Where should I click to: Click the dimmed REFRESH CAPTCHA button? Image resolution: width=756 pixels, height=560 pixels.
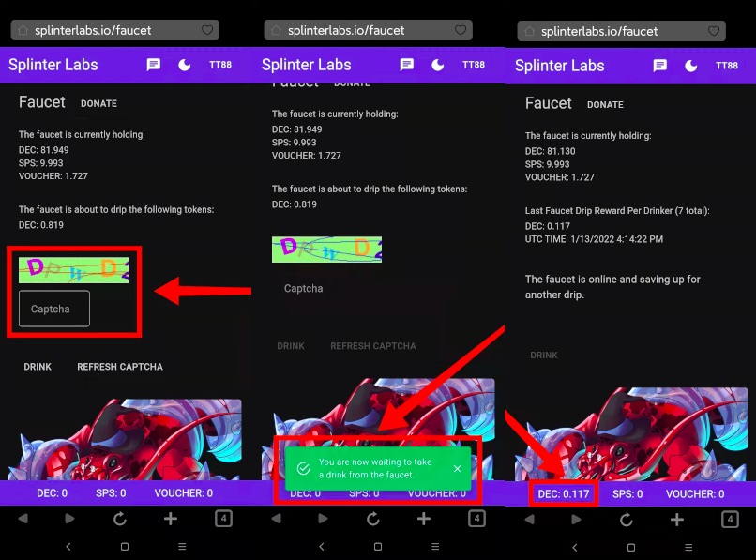[x=373, y=346]
